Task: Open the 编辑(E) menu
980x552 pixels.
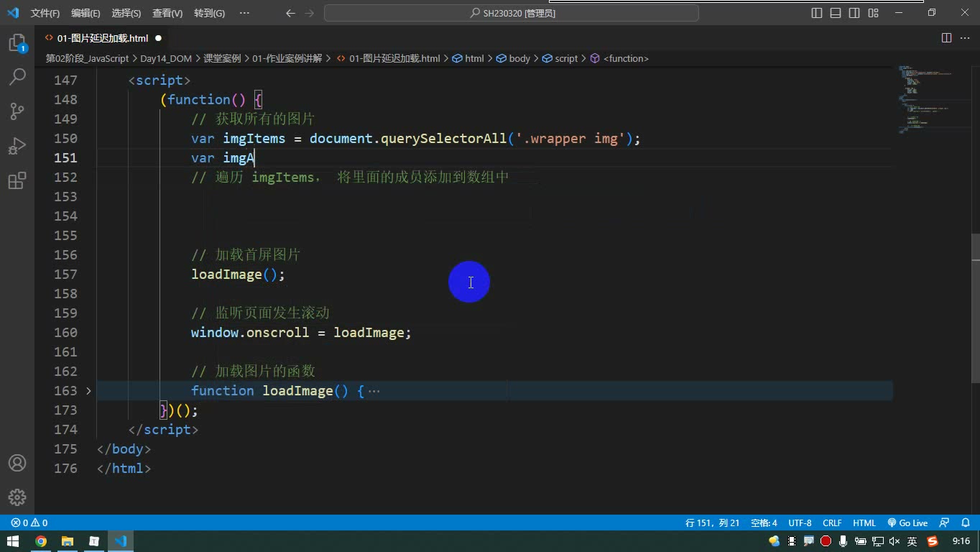Action: click(x=86, y=13)
